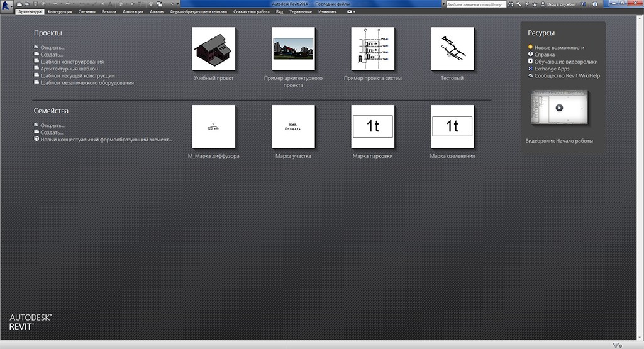
Task: Open the 'Пример проекта систем' thumbnail
Action: pyautogui.click(x=372, y=48)
